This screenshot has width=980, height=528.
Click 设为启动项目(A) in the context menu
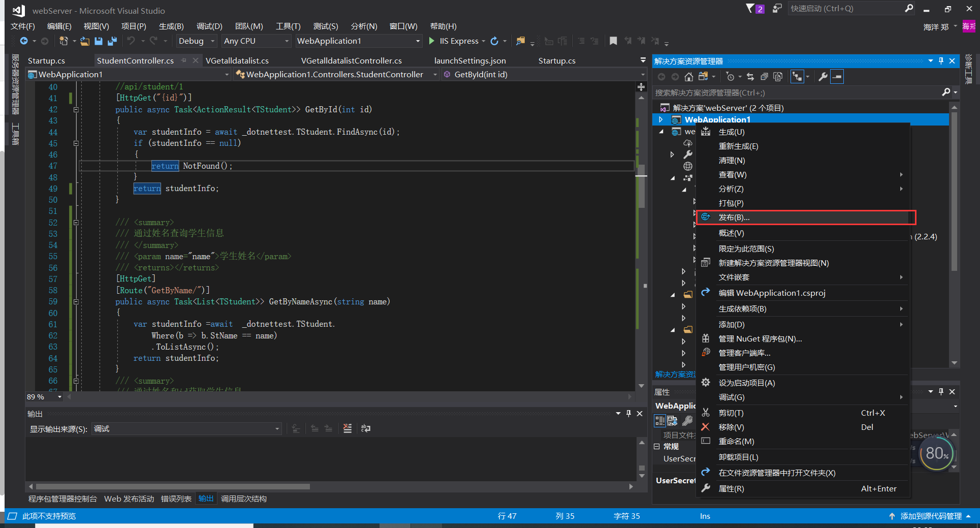(747, 383)
